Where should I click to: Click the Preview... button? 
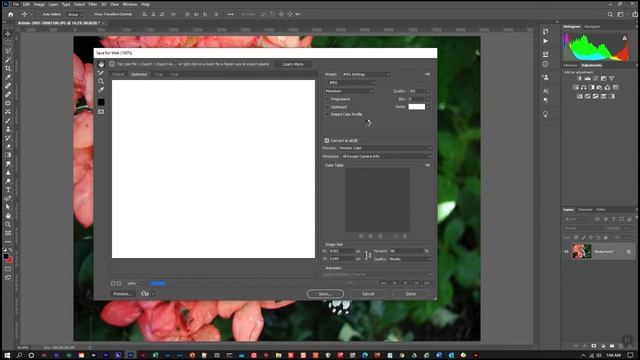click(122, 294)
